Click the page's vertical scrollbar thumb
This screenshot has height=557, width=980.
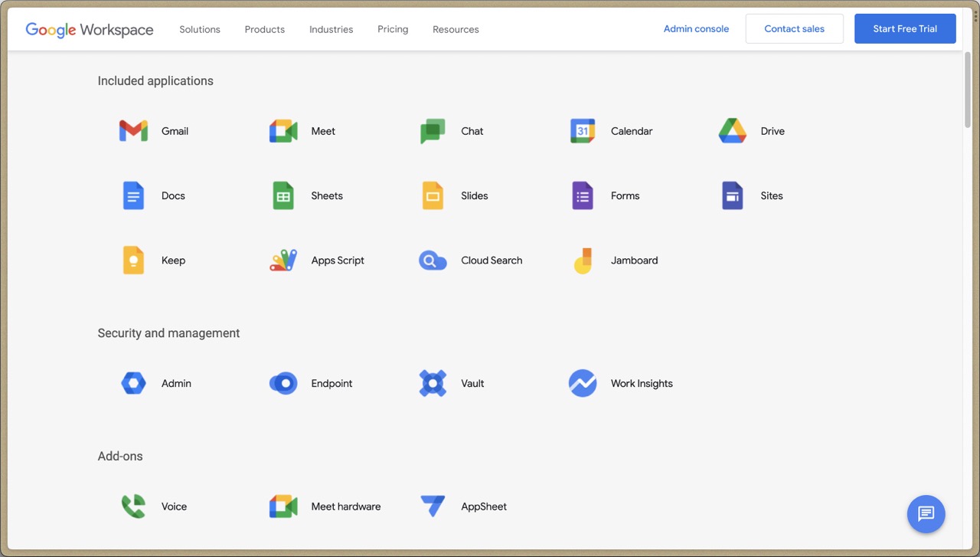pyautogui.click(x=968, y=89)
